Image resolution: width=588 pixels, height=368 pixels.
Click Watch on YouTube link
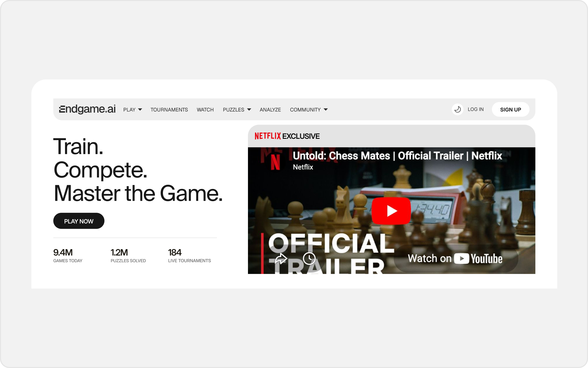point(455,258)
